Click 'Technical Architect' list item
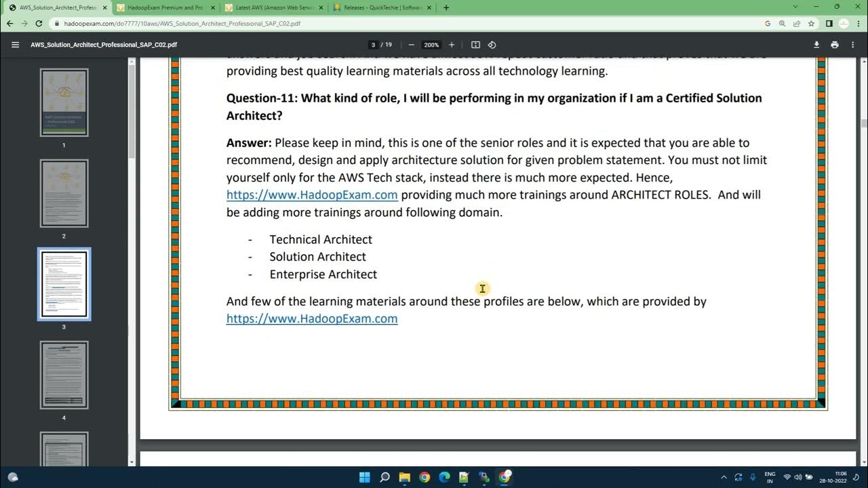868x488 pixels. tap(321, 239)
